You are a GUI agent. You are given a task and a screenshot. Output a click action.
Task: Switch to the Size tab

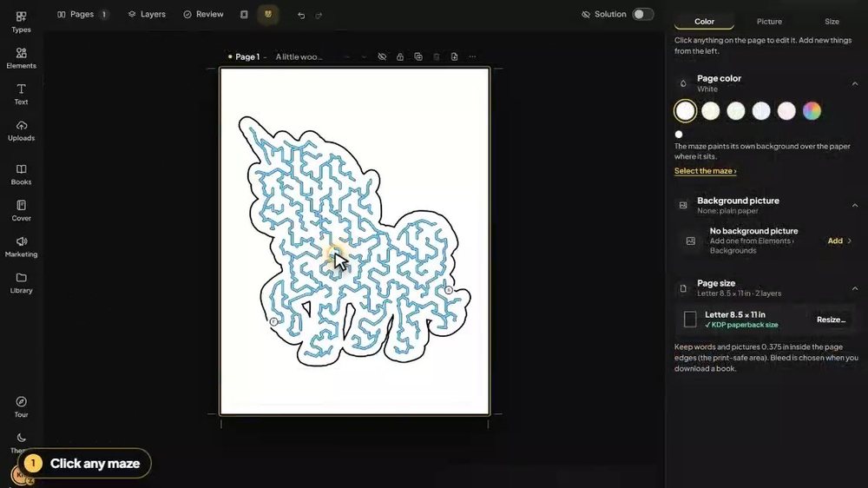pos(832,22)
